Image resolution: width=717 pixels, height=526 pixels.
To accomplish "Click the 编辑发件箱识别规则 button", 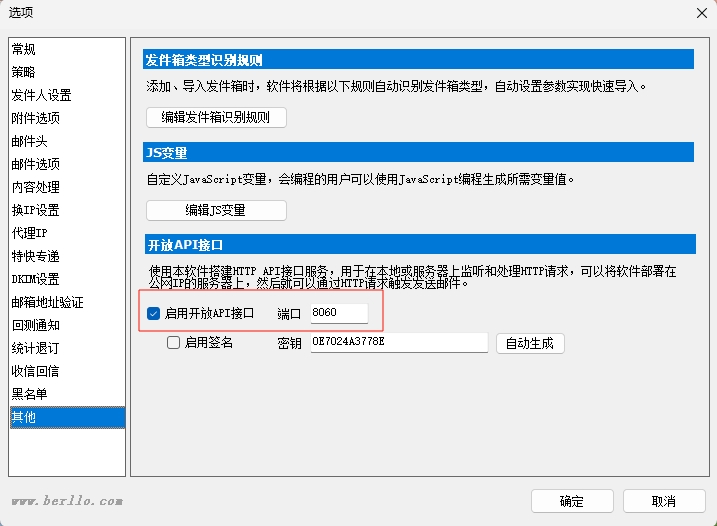I will 216,117.
